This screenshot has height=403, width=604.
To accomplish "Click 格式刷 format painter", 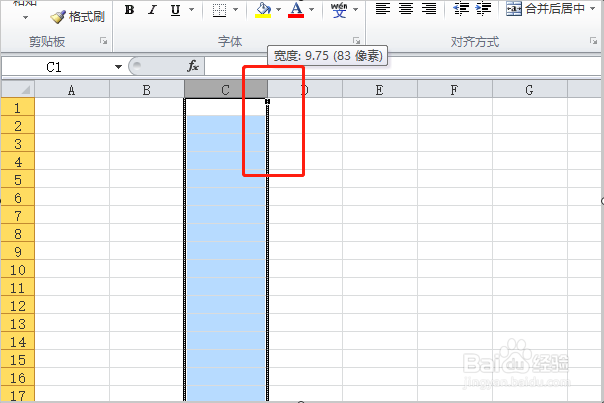I will (x=77, y=17).
